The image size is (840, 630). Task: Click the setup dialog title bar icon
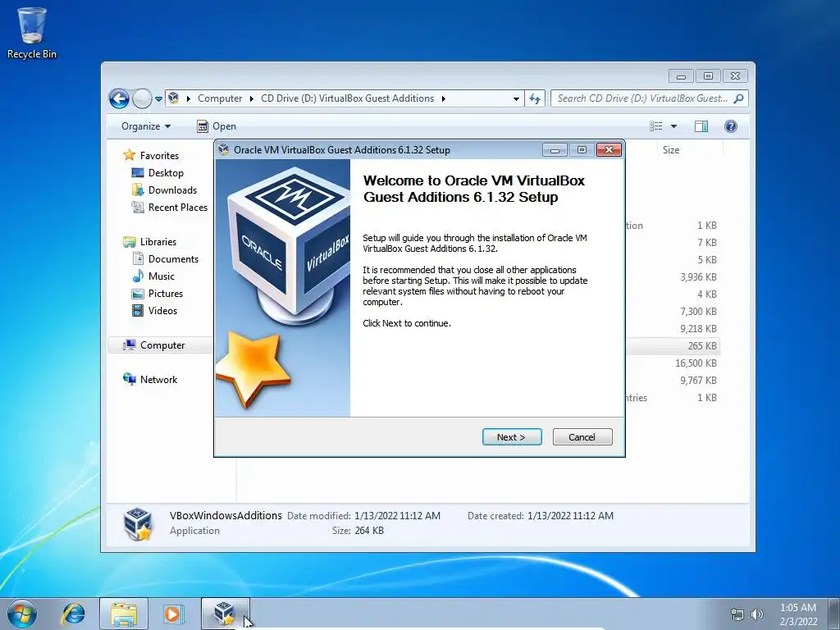pyautogui.click(x=224, y=150)
